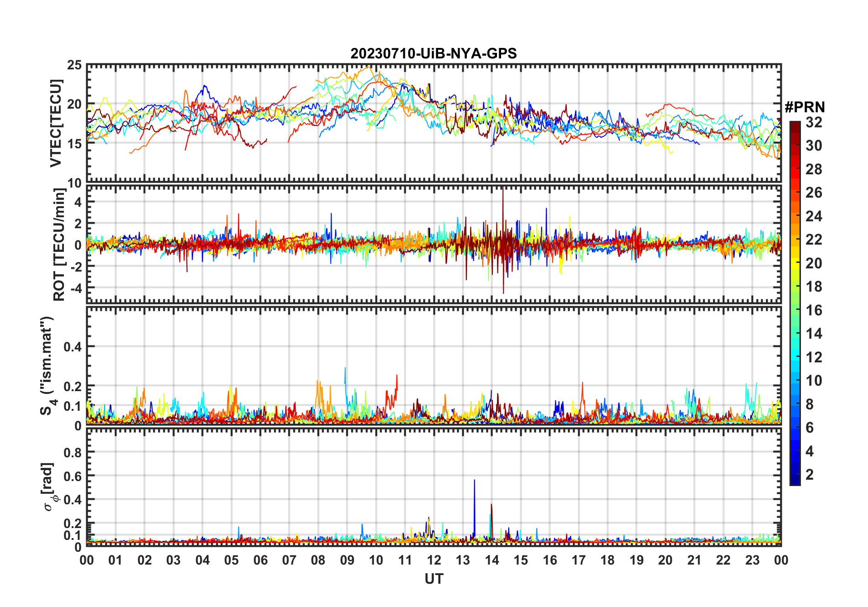The image size is (868, 607).
Task: Click the plot title "20230710-UiB-NYA-GPS"
Action: (434, 53)
